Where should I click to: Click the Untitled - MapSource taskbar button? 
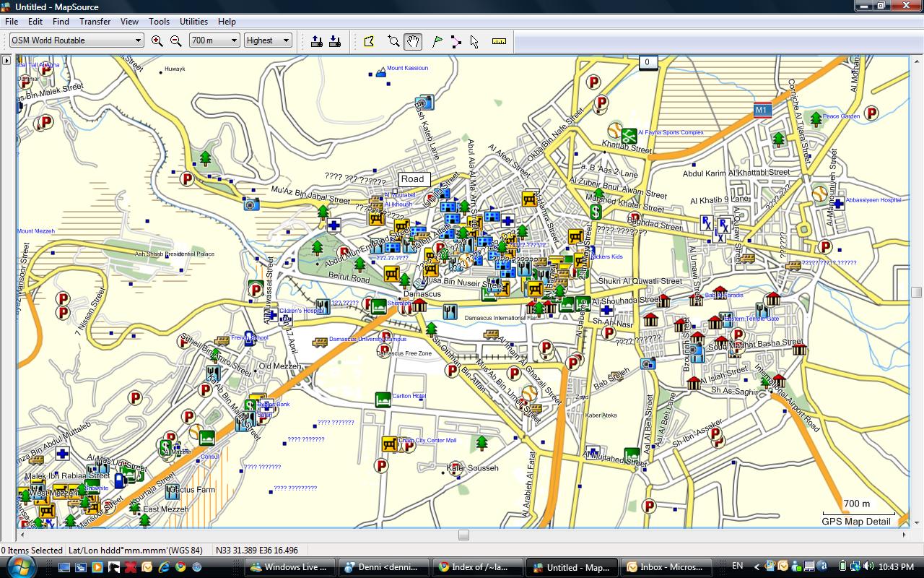pyautogui.click(x=572, y=567)
